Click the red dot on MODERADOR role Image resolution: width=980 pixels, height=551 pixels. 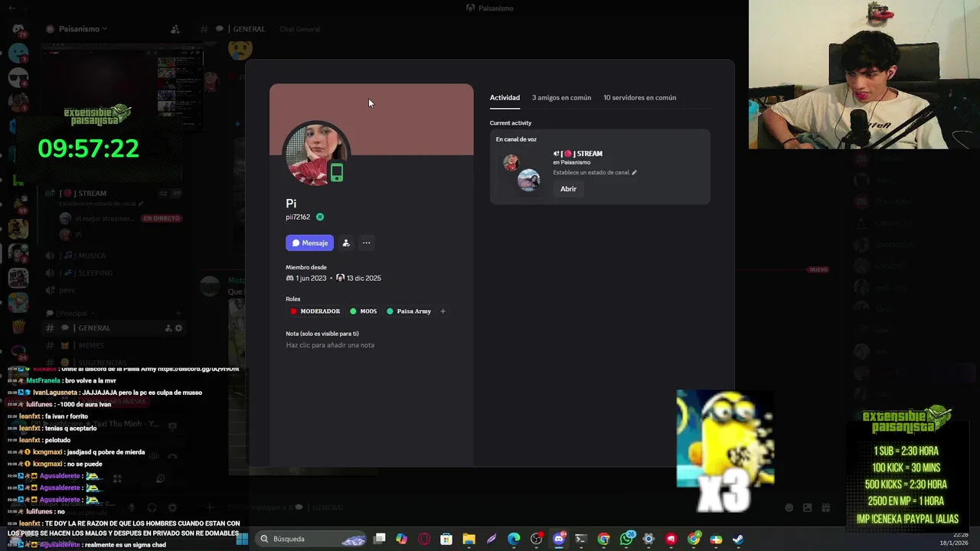(x=293, y=311)
